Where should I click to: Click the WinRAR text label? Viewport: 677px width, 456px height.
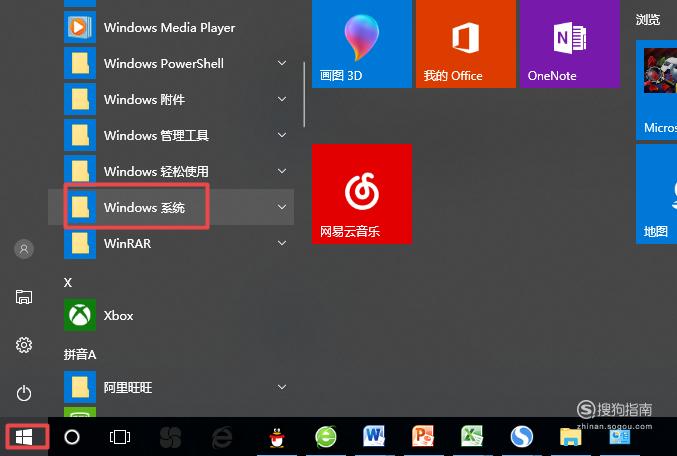[127, 244]
